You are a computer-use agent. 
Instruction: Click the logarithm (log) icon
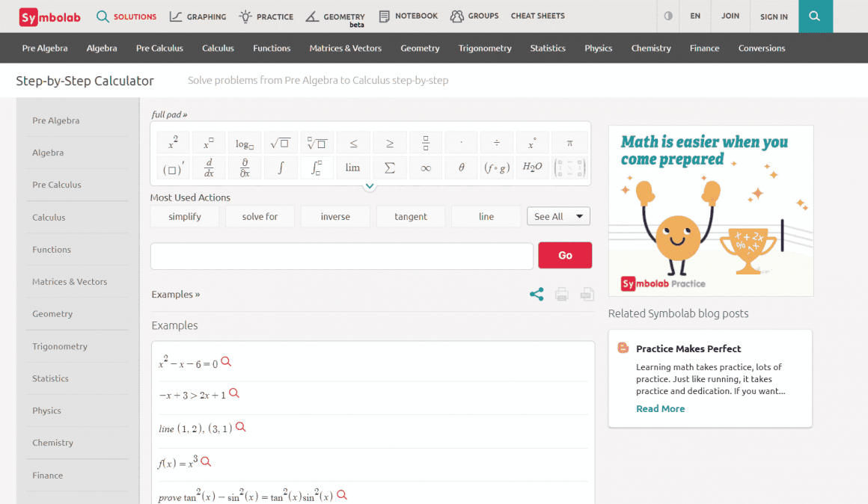245,142
